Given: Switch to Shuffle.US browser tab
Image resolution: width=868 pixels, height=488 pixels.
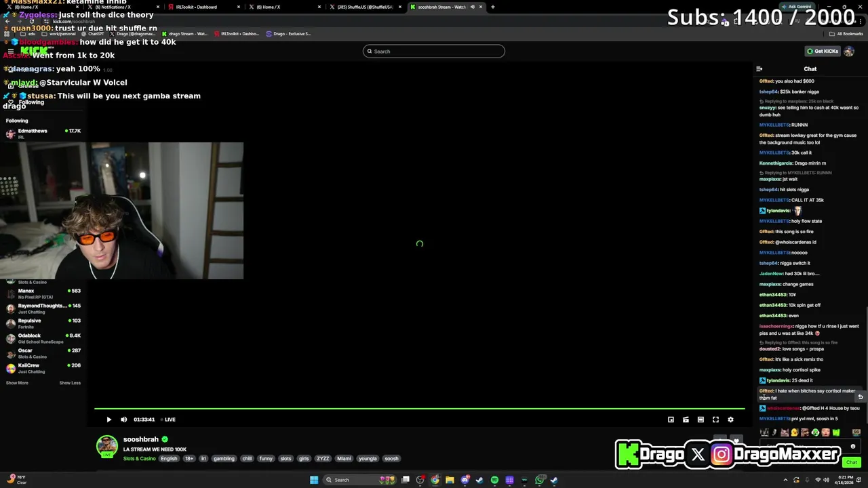Looking at the screenshot, I should [366, 7].
